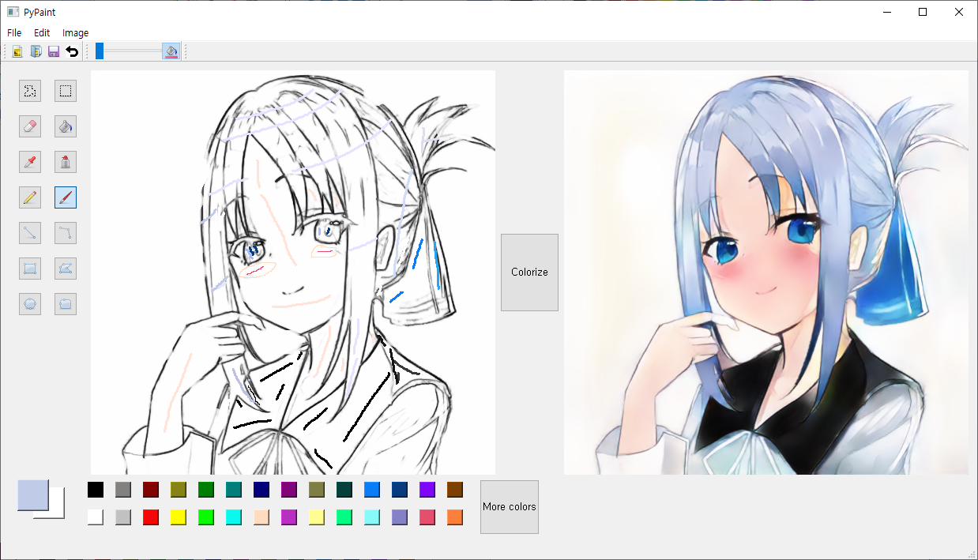Choose the dark blue swatch before violet
The width and height of the screenshot is (978, 560).
(x=400, y=490)
